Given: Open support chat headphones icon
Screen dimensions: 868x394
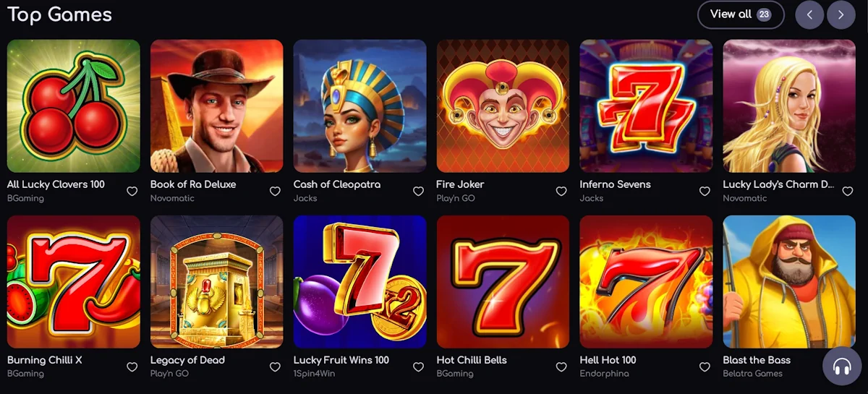Looking at the screenshot, I should 842,367.
